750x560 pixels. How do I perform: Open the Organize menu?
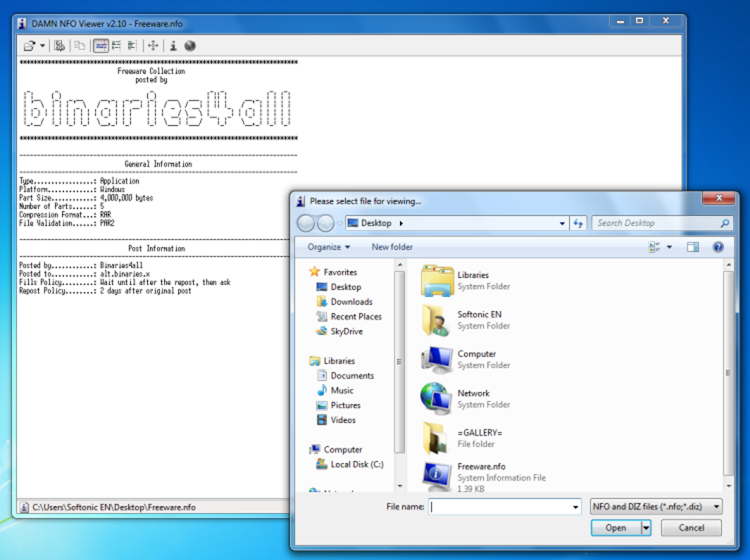coord(329,247)
